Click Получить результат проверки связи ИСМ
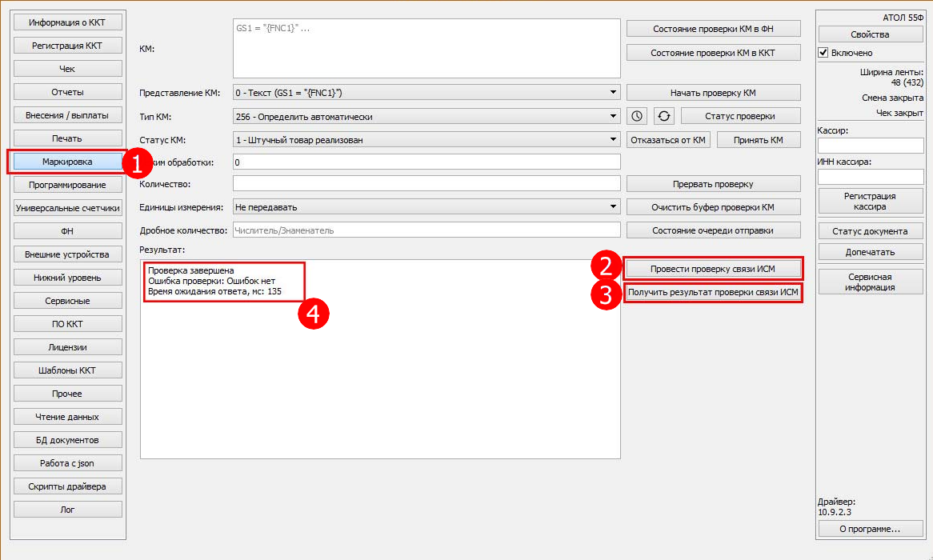The image size is (933, 560). click(x=713, y=293)
